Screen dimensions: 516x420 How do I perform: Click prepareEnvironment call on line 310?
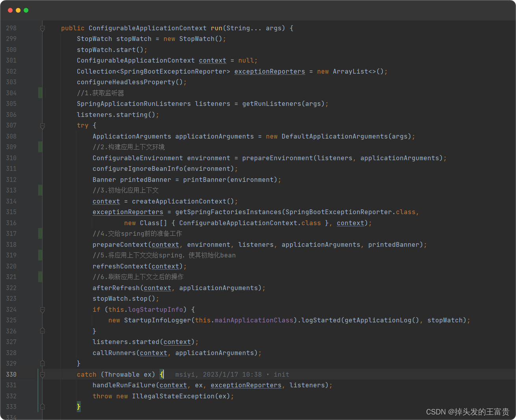(x=278, y=158)
